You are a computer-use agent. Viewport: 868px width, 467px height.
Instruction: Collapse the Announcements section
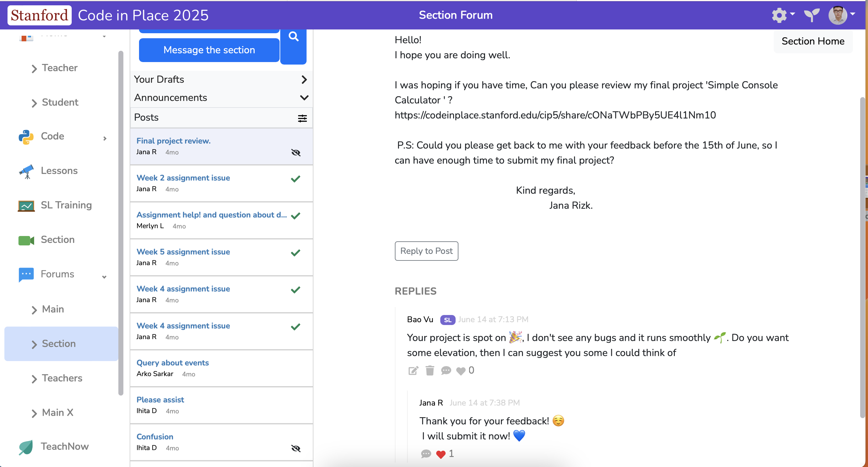[304, 98]
